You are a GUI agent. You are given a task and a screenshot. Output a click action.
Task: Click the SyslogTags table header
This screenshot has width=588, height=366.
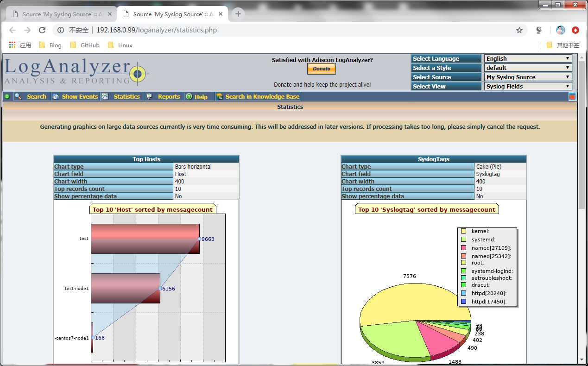click(x=434, y=159)
